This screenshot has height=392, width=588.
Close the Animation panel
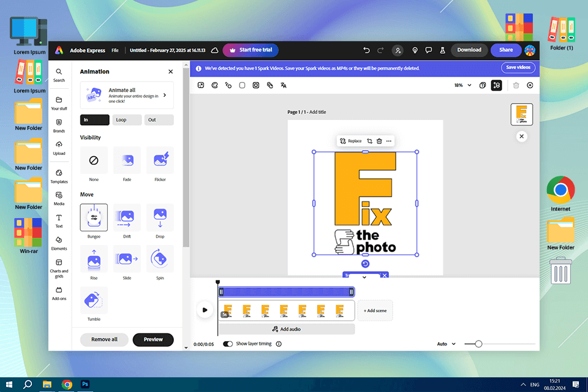[x=171, y=72]
